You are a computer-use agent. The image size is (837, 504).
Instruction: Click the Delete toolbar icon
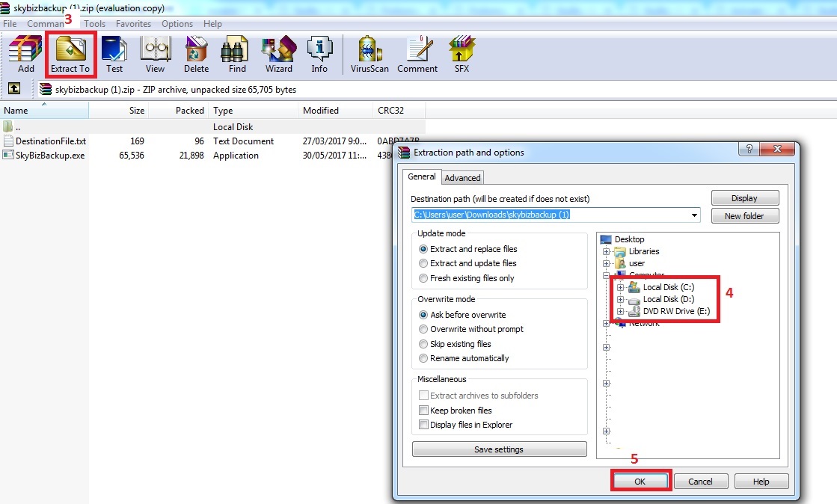(x=196, y=54)
